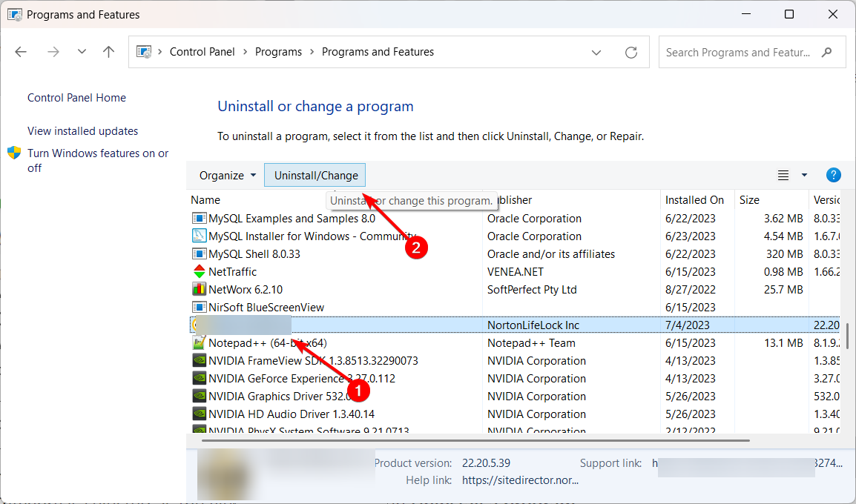Click Notepad++ (64-bit x64) icon
This screenshot has width=856, height=504.
point(200,343)
